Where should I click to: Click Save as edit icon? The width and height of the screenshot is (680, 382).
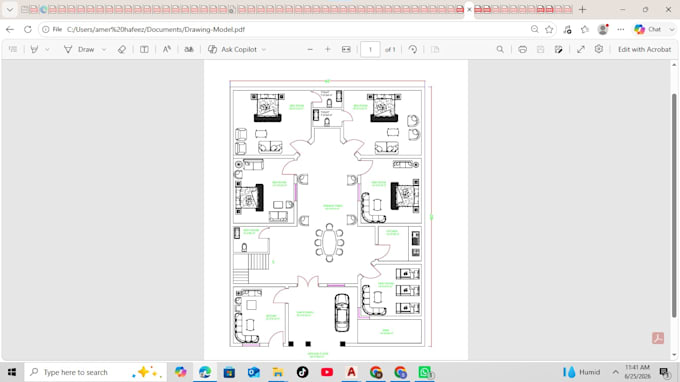559,49
